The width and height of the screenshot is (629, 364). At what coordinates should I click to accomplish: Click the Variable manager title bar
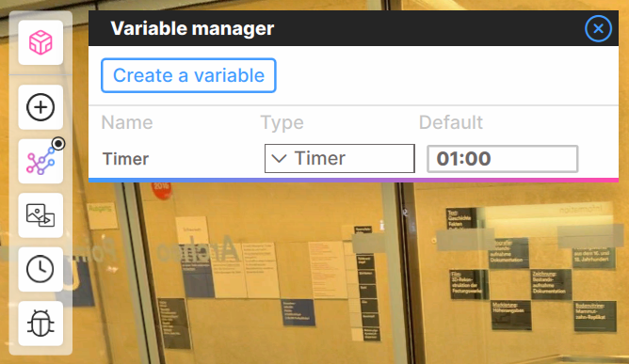coord(353,28)
